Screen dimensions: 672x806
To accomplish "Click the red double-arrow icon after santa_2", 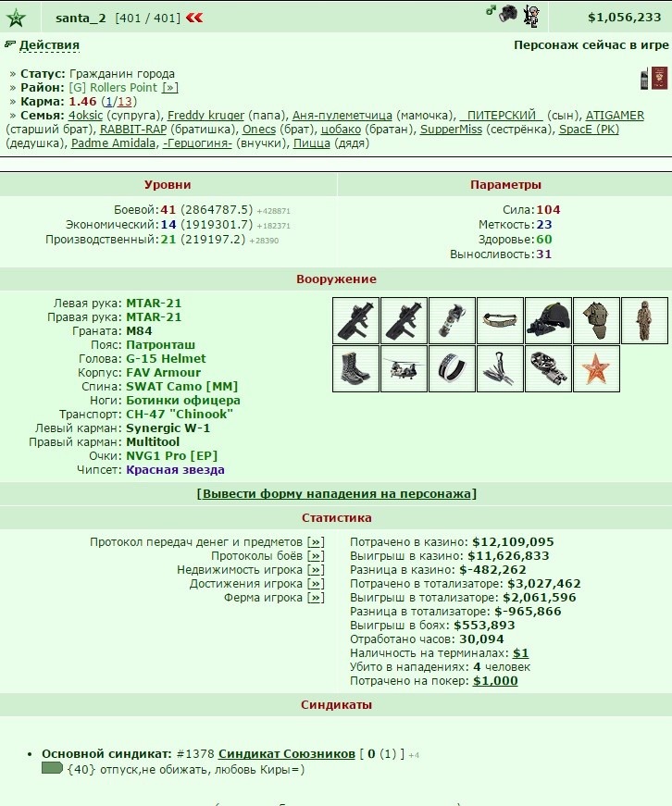I will (x=194, y=18).
